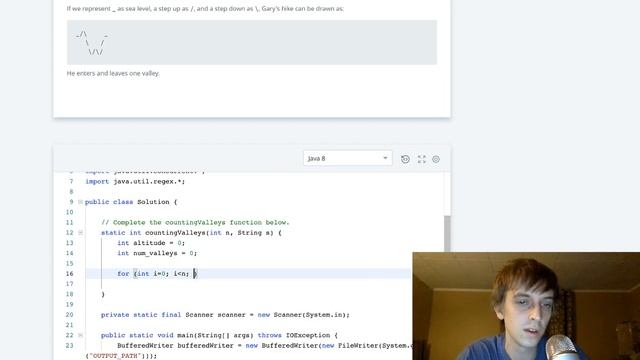
Task: Click the text 'He enters and leaves one valley.'
Action: pos(113,73)
